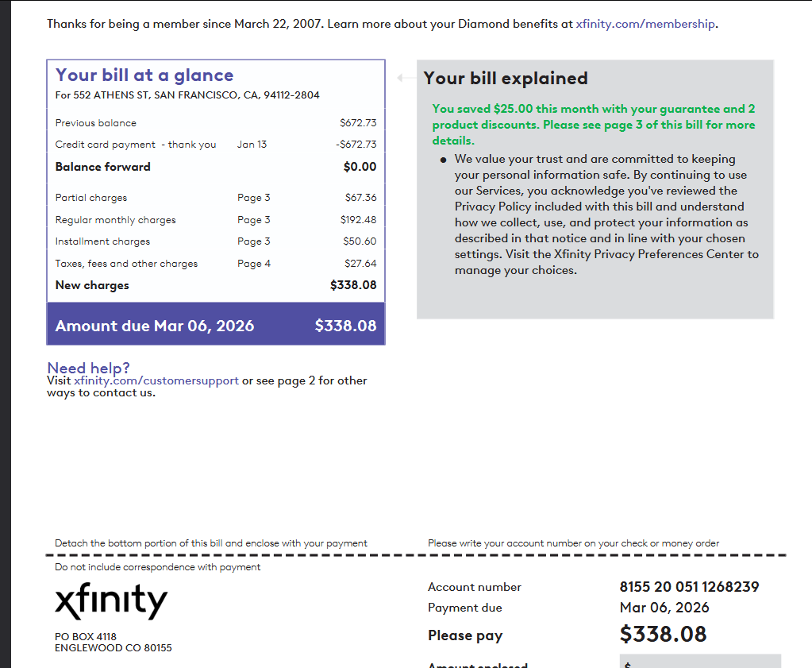This screenshot has width=812, height=668.
Task: Click the account number 8155 20 051 1268239
Action: tap(689, 587)
